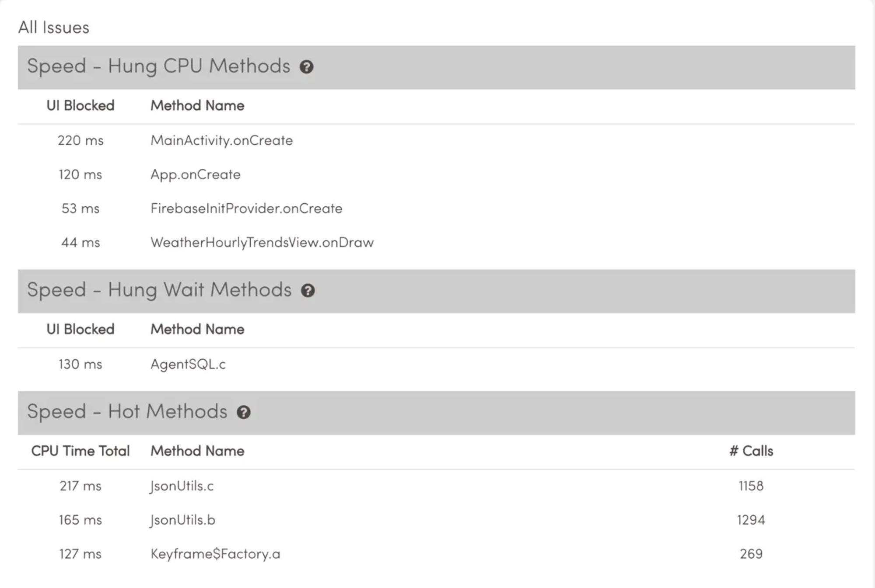875x588 pixels.
Task: Click help icon beside Hung CPU Methods
Action: (x=306, y=67)
